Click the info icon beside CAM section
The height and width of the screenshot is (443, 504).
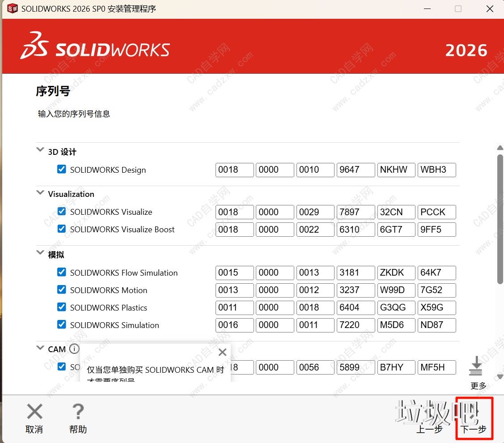pos(74,349)
